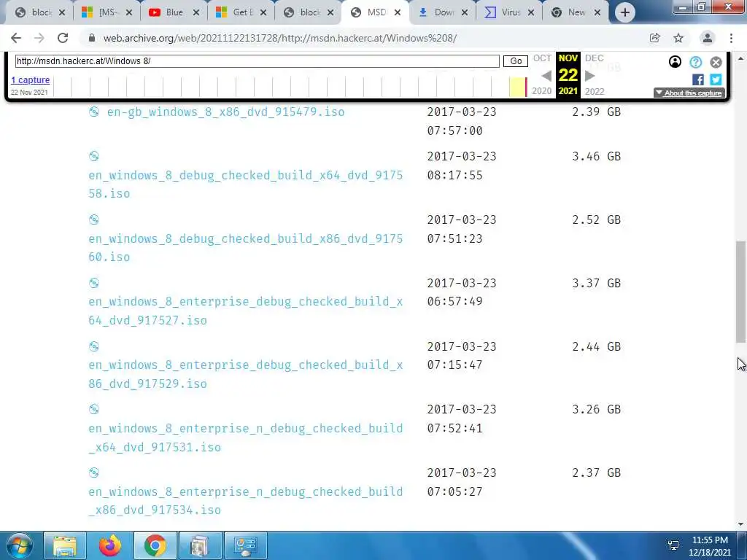This screenshot has height=560, width=747.
Task: Open the Chrome profile avatar
Action: click(708, 38)
